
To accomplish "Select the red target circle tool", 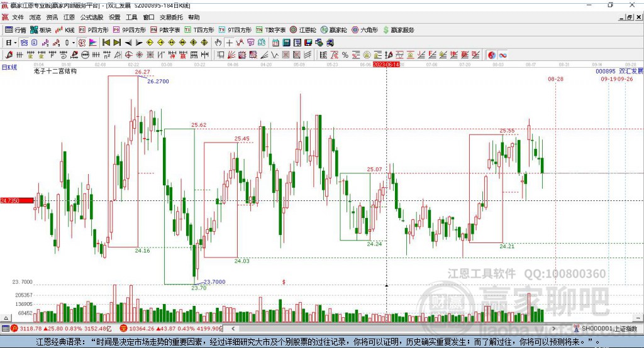I will point(128,55).
